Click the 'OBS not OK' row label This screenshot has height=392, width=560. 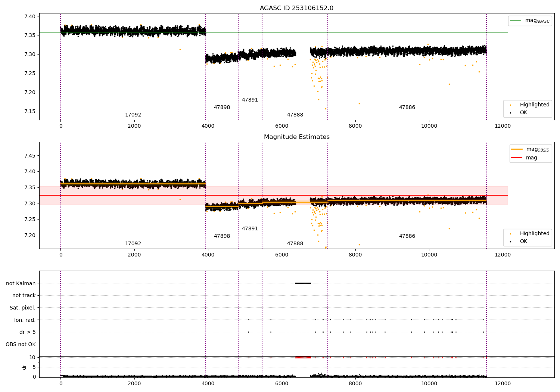[21, 344]
